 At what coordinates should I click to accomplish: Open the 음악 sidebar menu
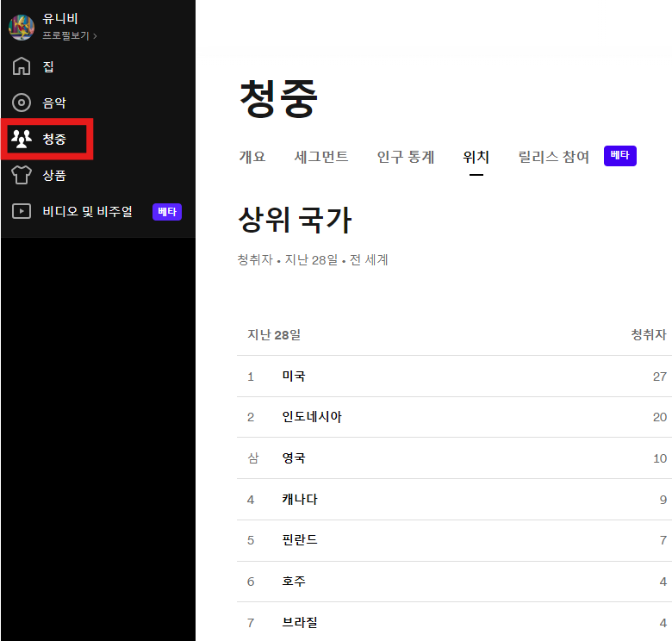coord(54,103)
